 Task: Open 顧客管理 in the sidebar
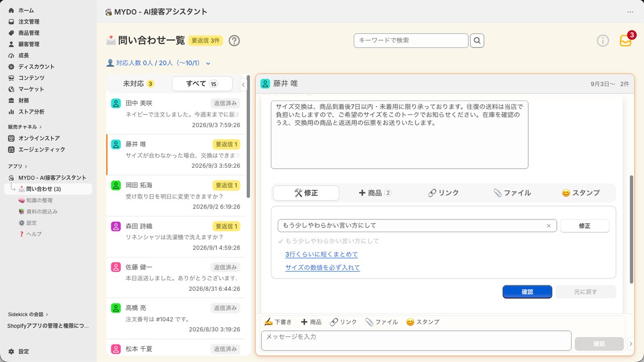point(29,44)
